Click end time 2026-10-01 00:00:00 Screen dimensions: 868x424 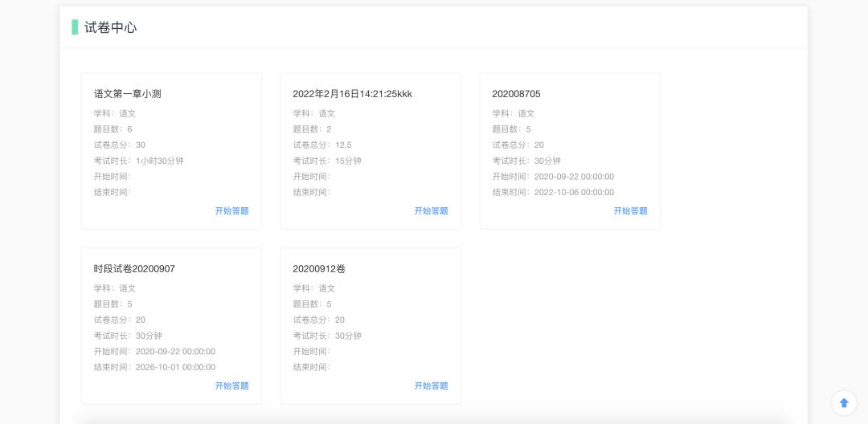coord(175,367)
